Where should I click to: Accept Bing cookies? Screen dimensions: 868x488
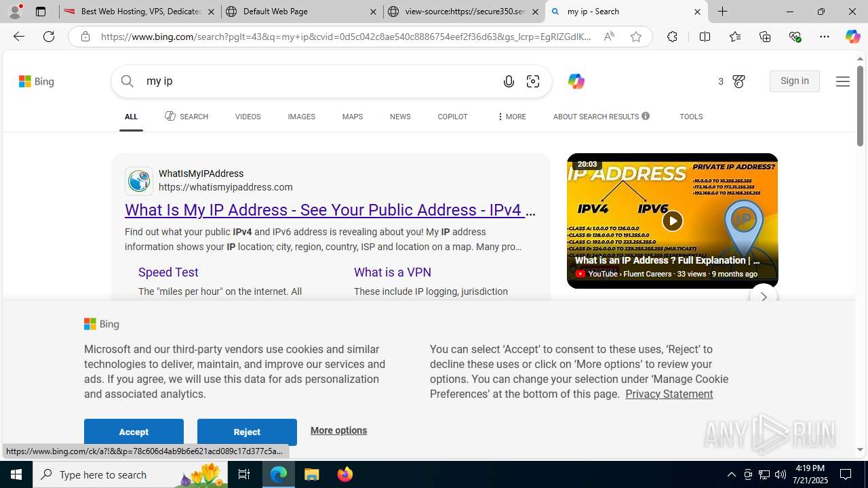tap(134, 432)
